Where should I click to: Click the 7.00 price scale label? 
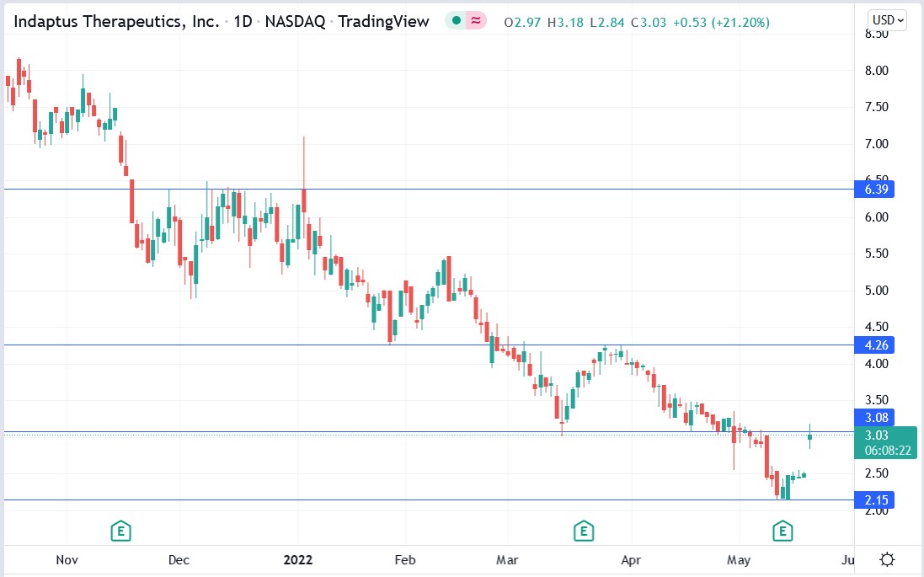pos(876,144)
